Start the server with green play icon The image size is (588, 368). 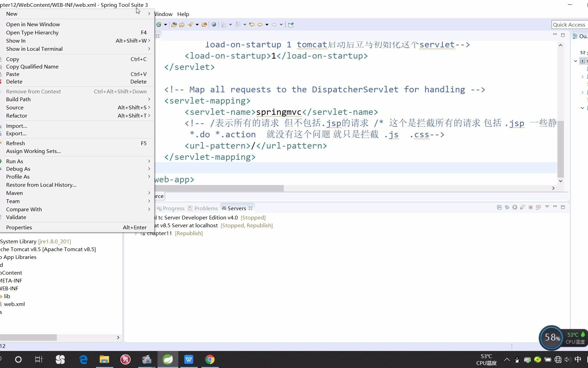point(515,207)
